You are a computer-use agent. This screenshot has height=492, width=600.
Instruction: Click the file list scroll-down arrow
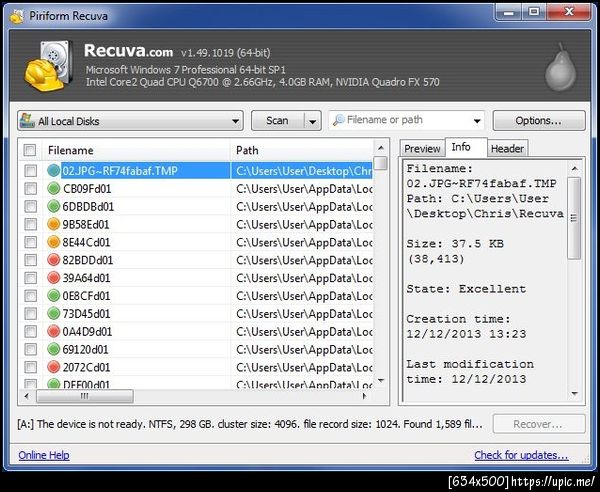(380, 380)
